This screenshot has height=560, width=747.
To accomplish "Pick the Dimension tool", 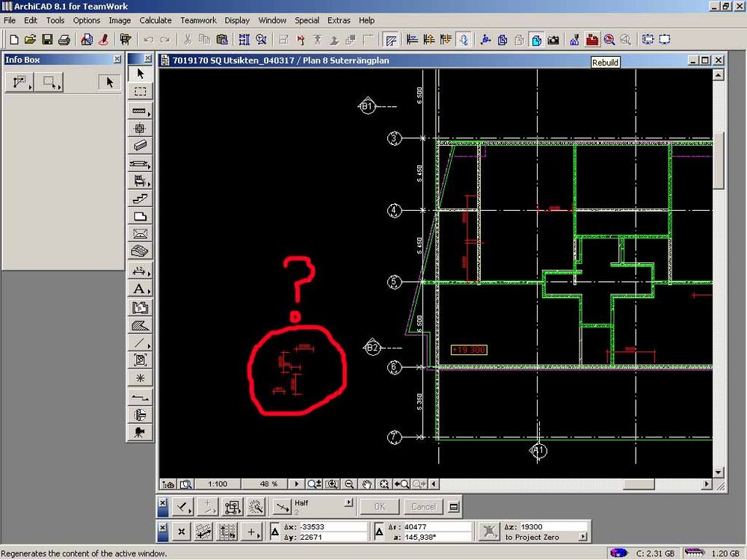I will coord(140,271).
